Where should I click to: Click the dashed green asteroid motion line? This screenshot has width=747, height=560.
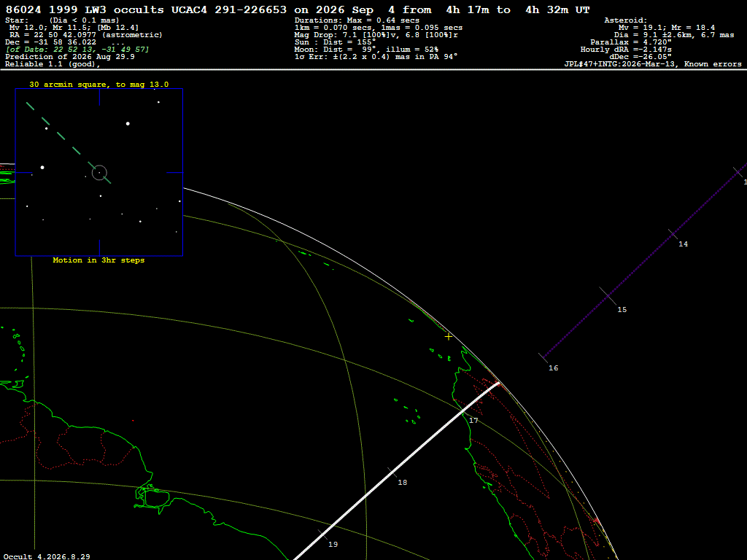68,142
